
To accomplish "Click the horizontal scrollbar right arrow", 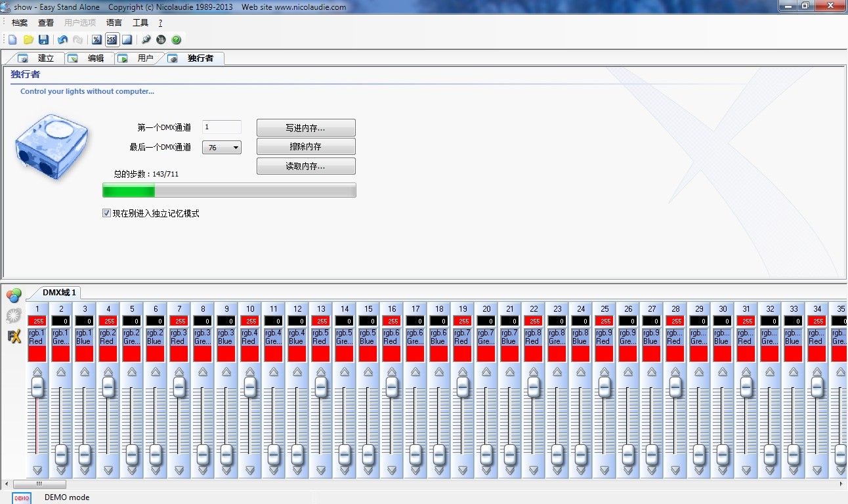I will pos(842,484).
